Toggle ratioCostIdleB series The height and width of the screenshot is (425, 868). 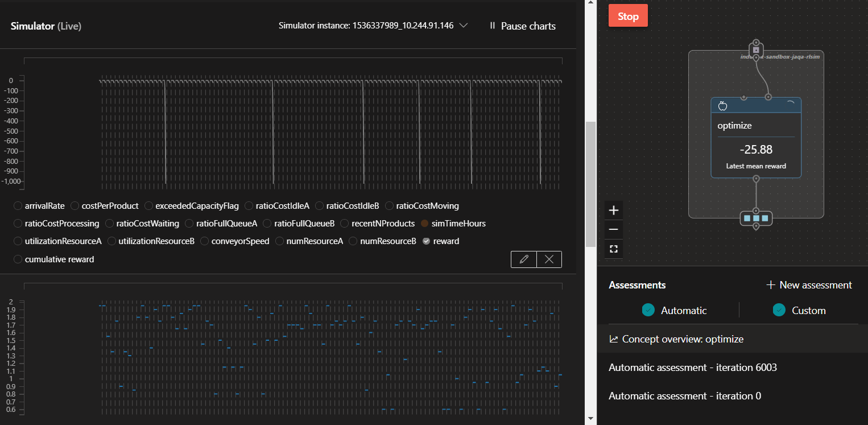(319, 206)
